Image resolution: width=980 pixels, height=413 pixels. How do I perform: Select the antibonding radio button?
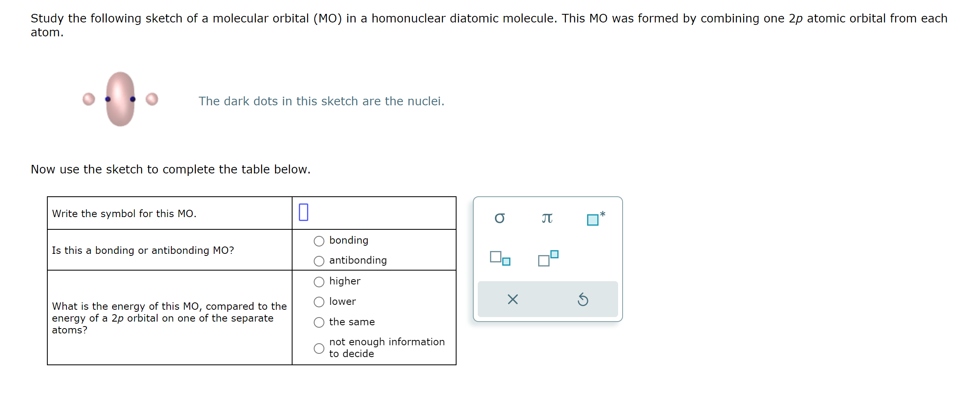[319, 261]
